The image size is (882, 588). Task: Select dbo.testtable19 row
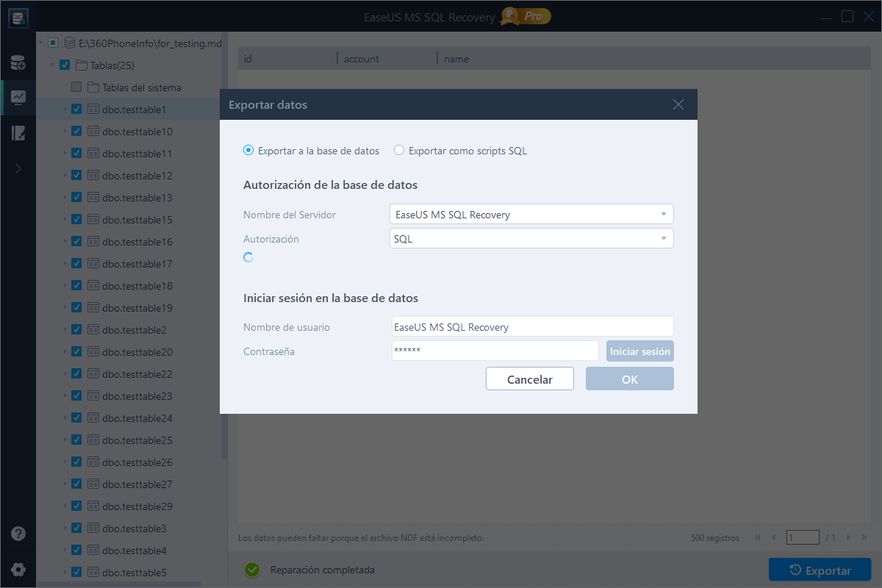tap(128, 308)
